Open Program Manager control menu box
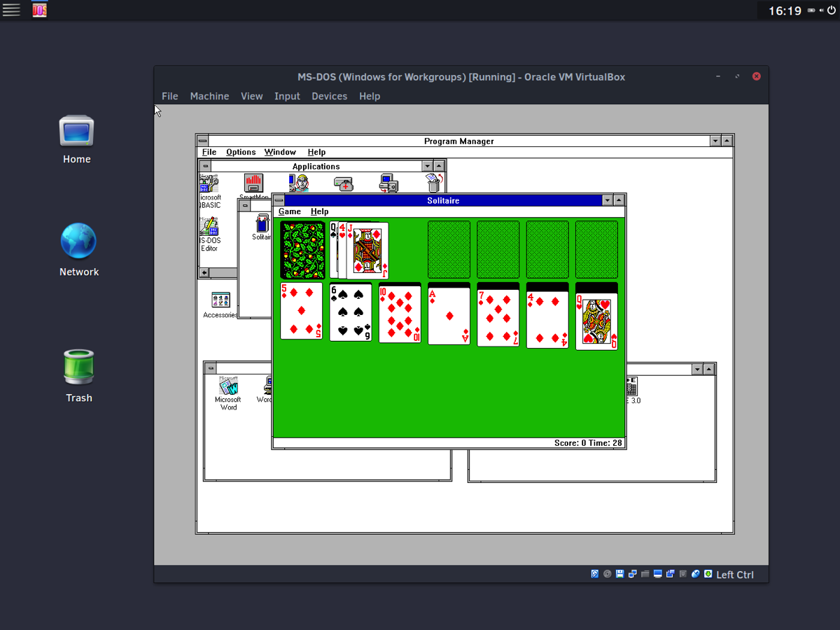Screen dimensions: 840x630 point(202,141)
